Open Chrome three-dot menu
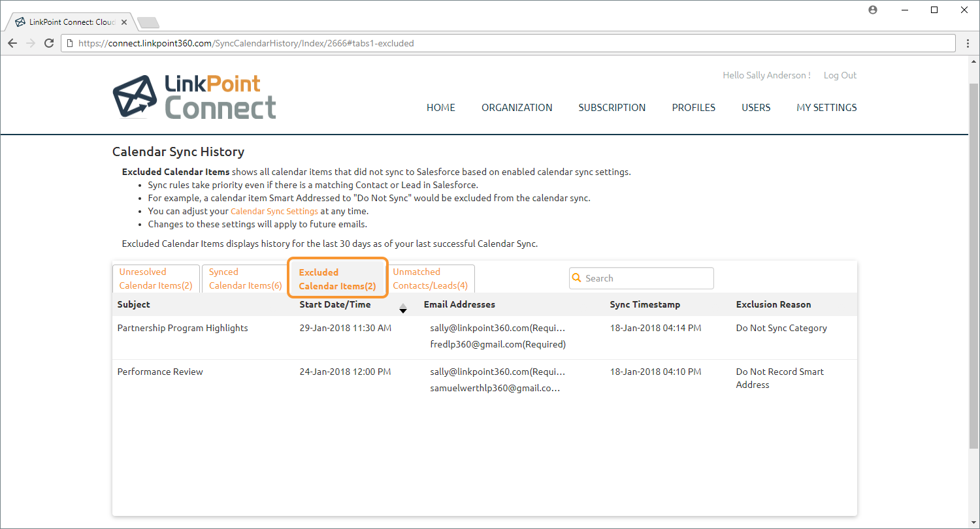980x529 pixels. (x=968, y=43)
